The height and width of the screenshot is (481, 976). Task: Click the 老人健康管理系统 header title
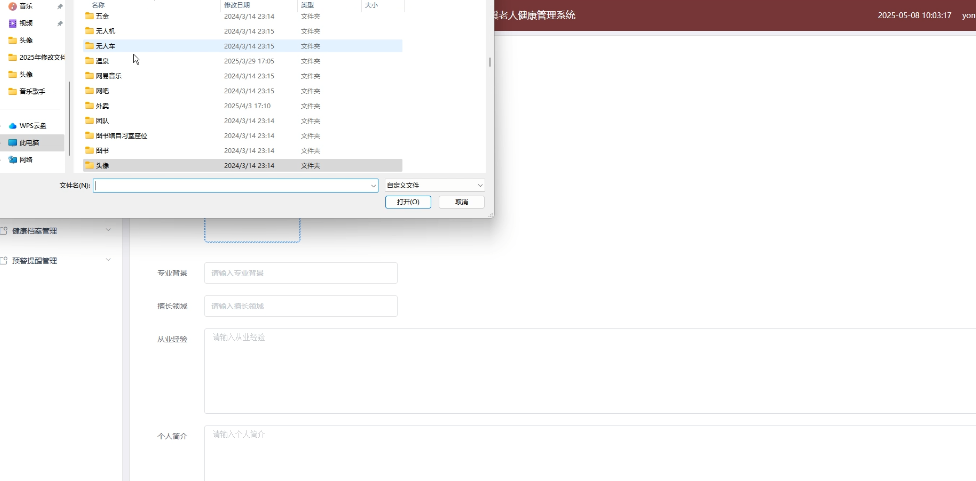point(538,16)
